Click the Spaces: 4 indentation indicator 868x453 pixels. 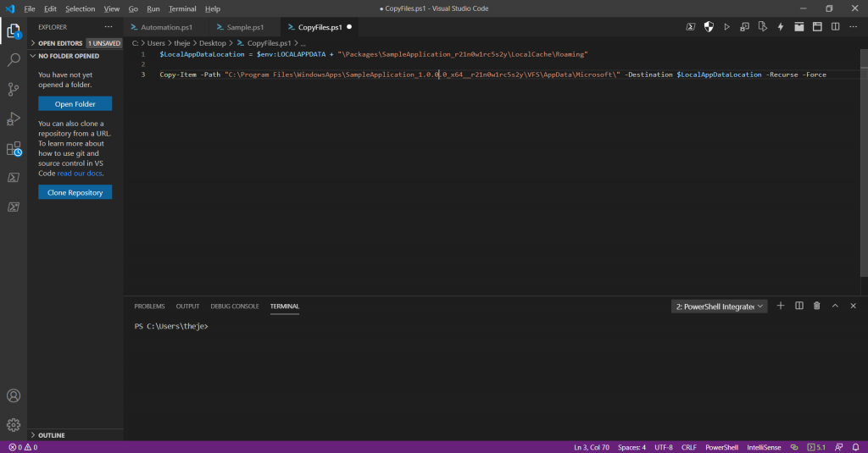pyautogui.click(x=632, y=447)
